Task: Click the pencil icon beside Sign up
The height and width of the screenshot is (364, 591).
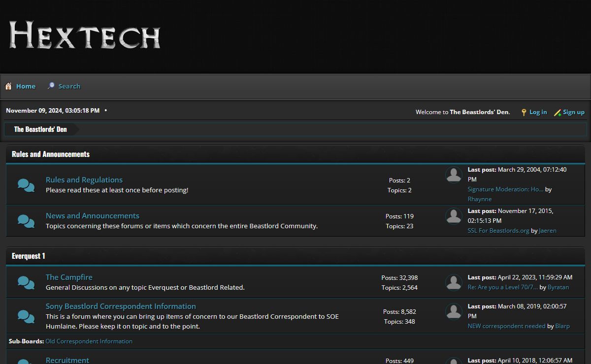Action: [558, 112]
